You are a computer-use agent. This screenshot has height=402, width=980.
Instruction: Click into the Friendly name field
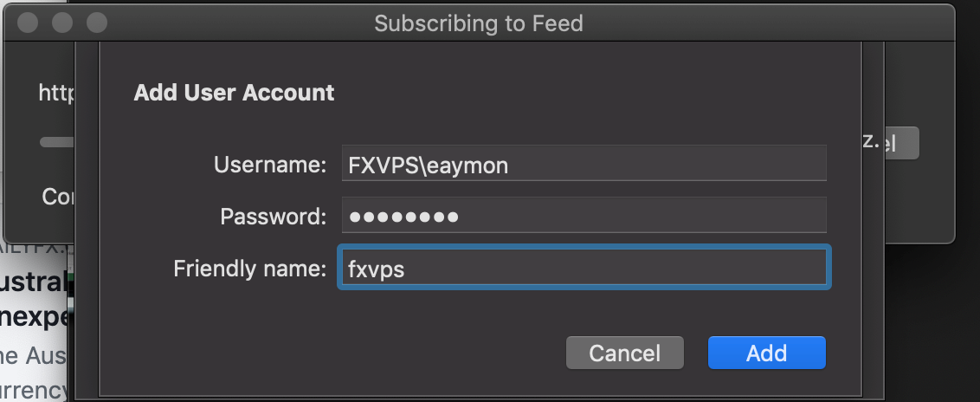pyautogui.click(x=583, y=268)
